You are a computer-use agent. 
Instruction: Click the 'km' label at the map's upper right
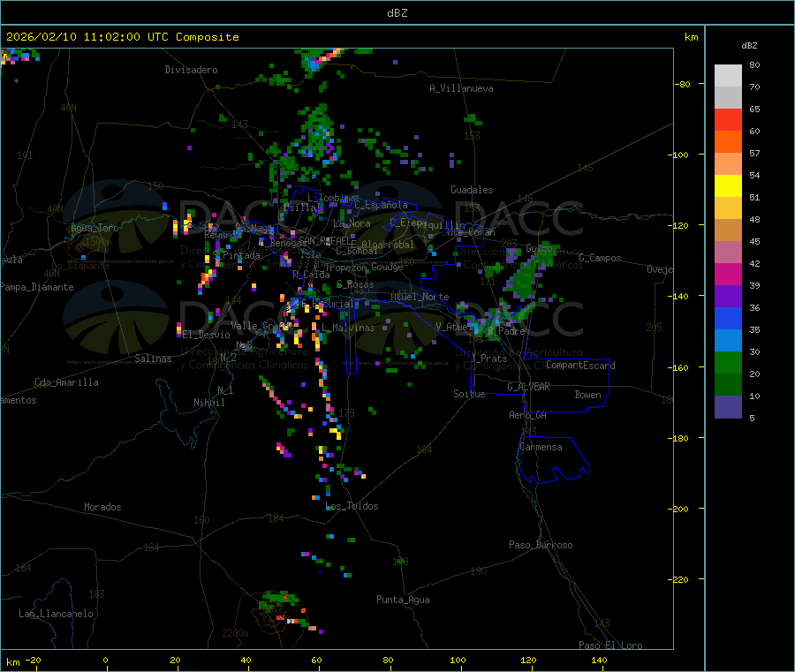tap(691, 37)
